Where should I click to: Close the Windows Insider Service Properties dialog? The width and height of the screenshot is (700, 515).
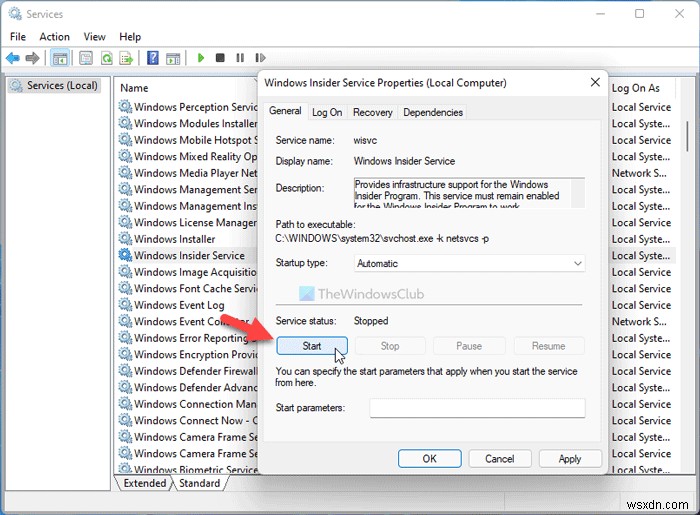point(595,82)
